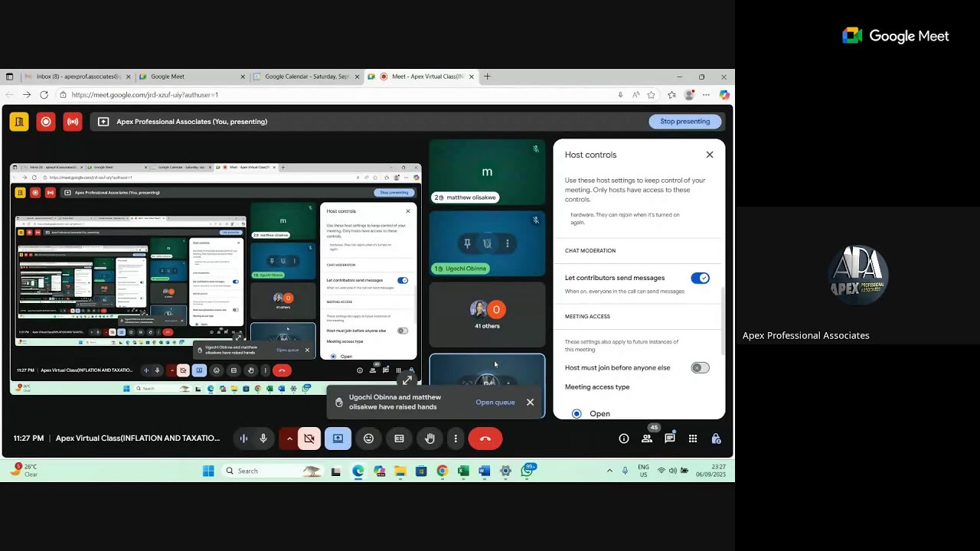The height and width of the screenshot is (551, 980).
Task: Click Open queue for raised hands
Action: point(495,402)
